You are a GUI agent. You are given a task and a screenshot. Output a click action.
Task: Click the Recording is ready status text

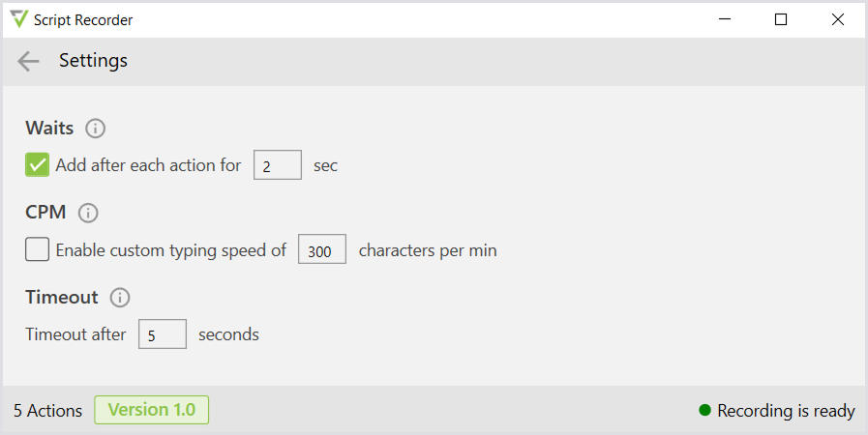(x=786, y=411)
